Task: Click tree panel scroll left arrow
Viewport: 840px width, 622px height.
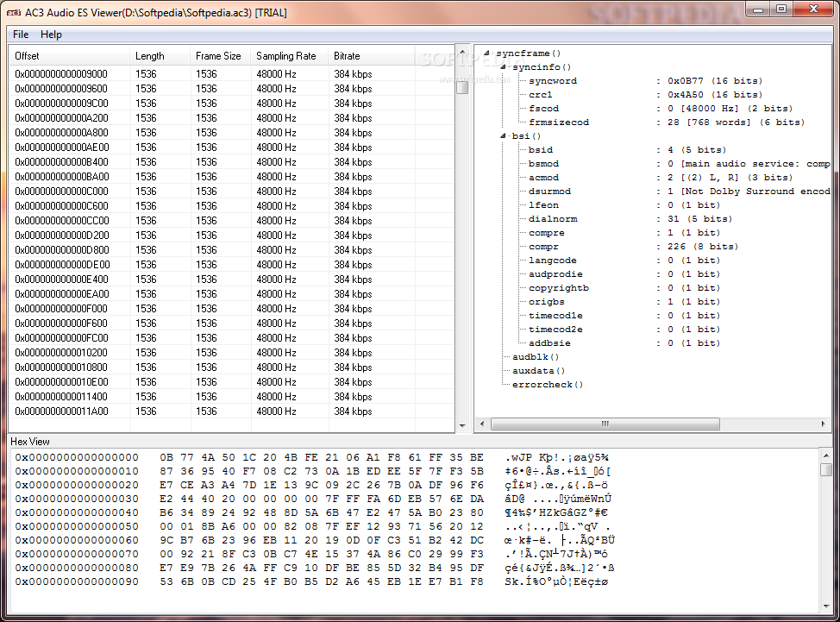Action: click(482, 424)
